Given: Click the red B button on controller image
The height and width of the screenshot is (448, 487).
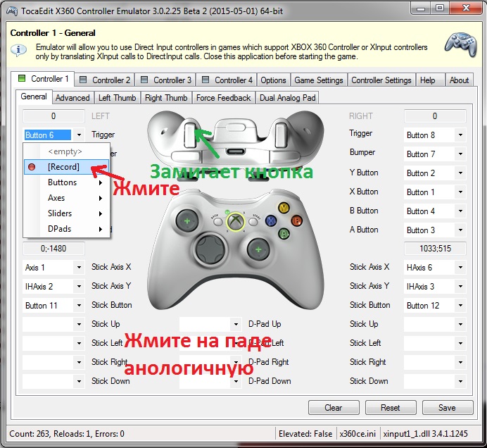Looking at the screenshot, I should (x=296, y=220).
